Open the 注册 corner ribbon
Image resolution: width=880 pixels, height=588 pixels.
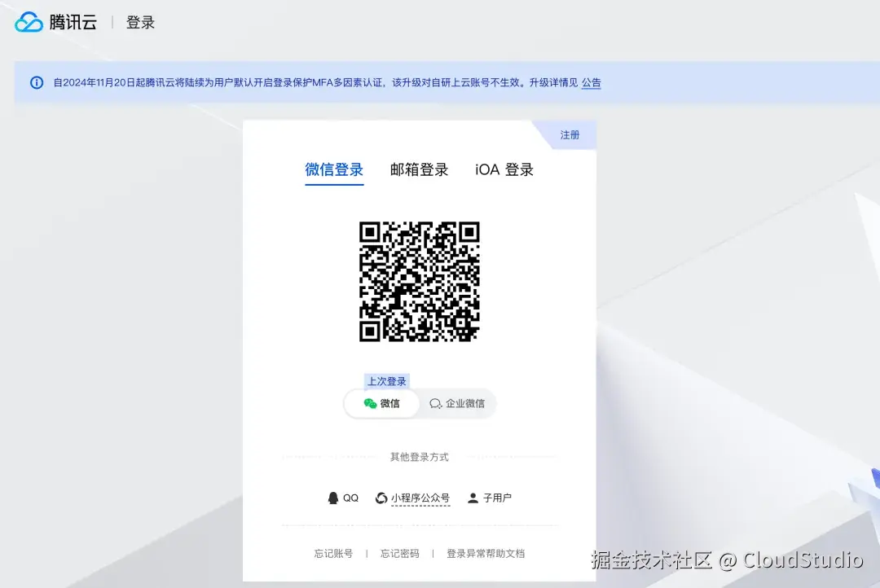(x=568, y=134)
